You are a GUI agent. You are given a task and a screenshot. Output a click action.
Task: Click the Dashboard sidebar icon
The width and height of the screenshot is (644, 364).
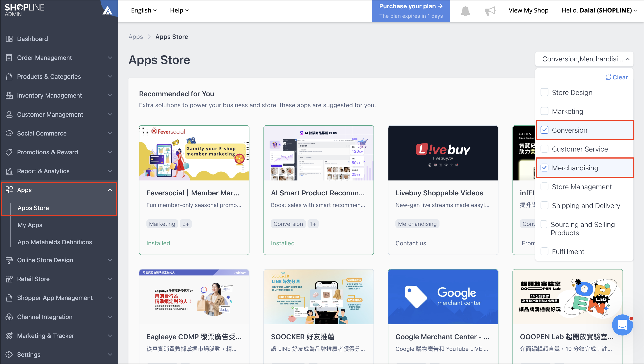point(9,39)
